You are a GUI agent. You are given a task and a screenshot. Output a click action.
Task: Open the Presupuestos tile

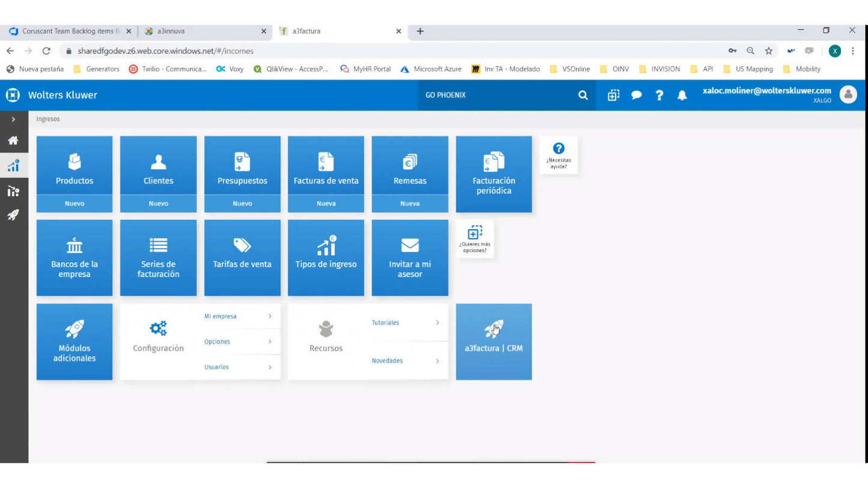tap(242, 166)
